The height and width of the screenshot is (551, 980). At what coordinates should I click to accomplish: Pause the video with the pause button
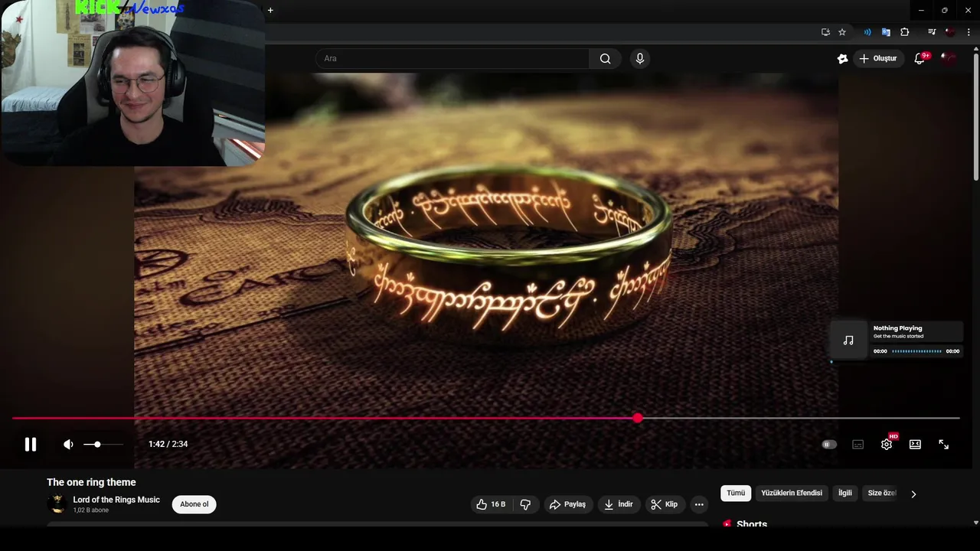pos(31,444)
